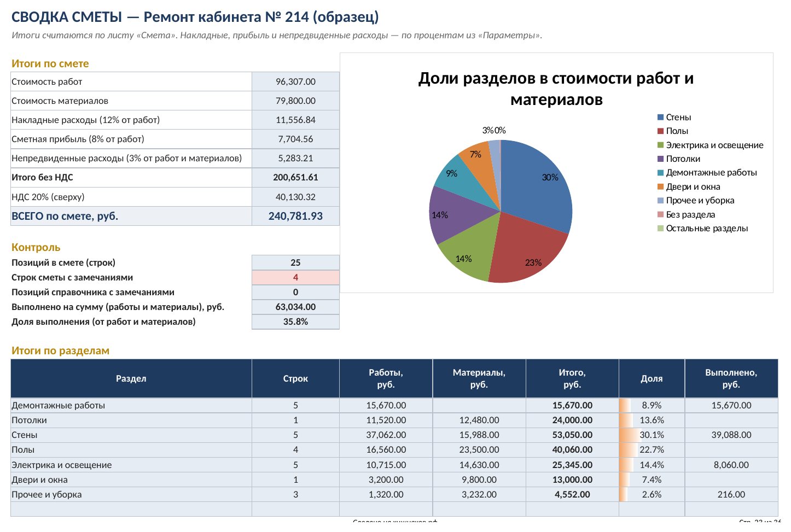
Task: Select the grand total 240,781.93
Action: [295, 216]
